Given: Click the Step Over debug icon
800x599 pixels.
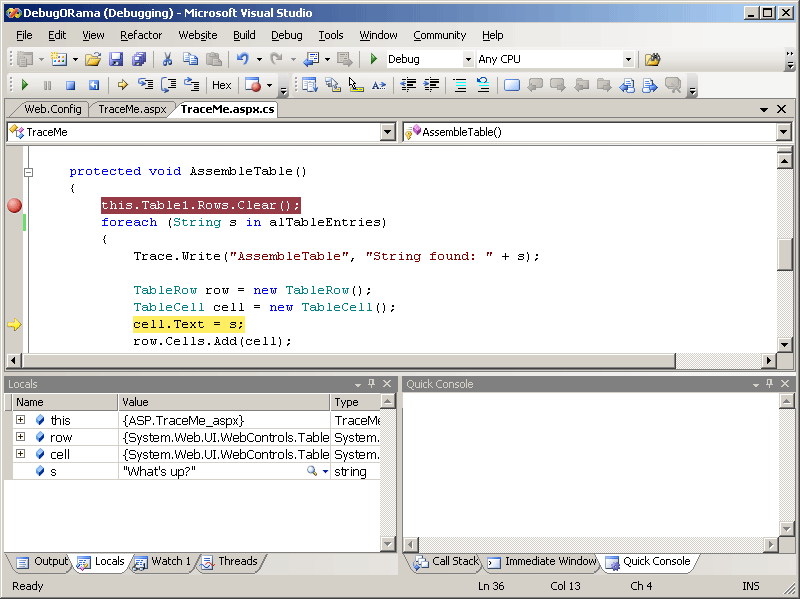Looking at the screenshot, I should click(169, 86).
